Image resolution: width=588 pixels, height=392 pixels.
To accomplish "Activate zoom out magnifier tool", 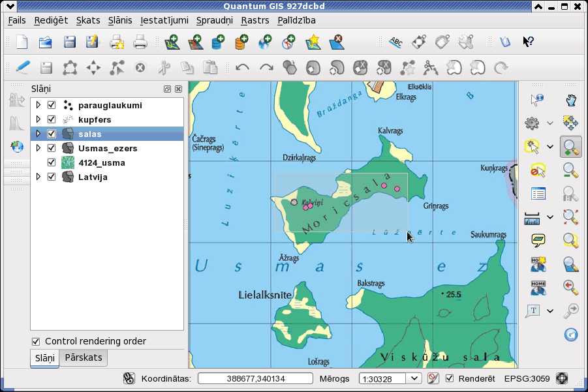I will pos(571,170).
